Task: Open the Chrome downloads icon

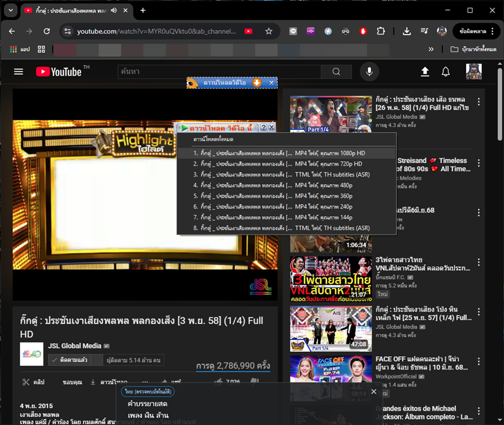Action: click(x=406, y=31)
